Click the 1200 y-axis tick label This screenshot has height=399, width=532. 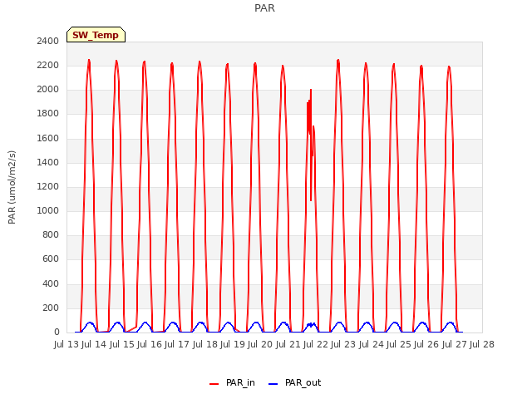[x=48, y=186]
